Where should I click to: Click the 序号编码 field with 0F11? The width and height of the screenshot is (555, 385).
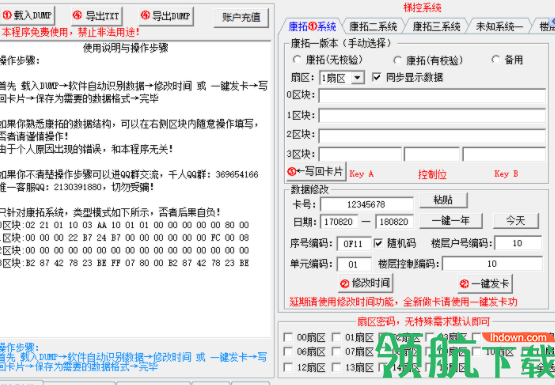point(353,243)
